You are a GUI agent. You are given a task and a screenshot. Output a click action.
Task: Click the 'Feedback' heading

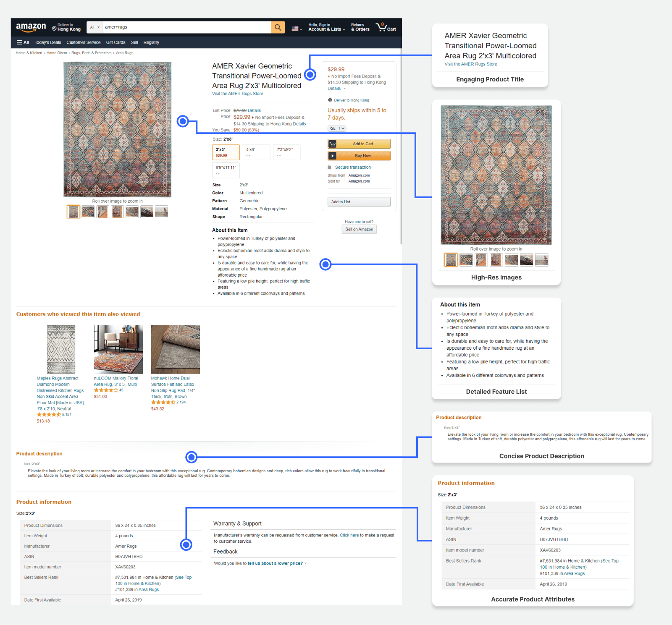(226, 552)
